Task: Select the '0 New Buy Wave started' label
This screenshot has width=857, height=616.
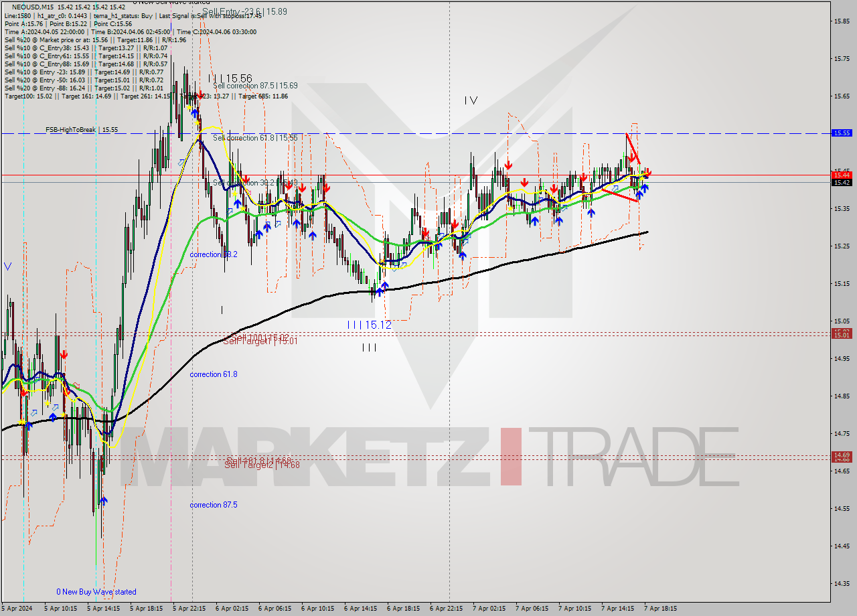Action: [x=96, y=592]
